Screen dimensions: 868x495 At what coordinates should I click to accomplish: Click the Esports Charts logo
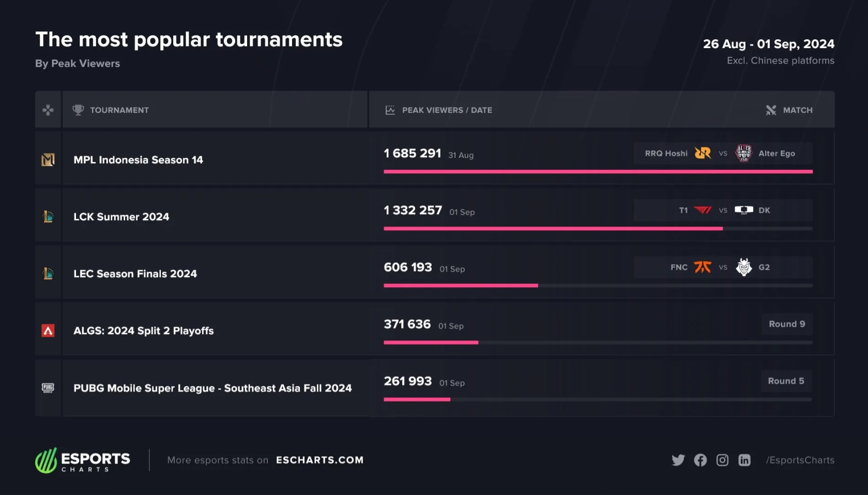(x=83, y=460)
